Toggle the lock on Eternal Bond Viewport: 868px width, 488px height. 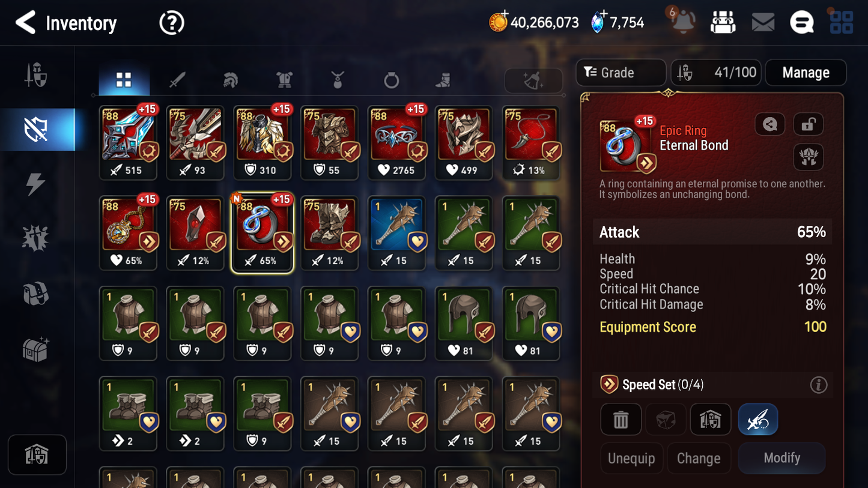click(x=808, y=124)
